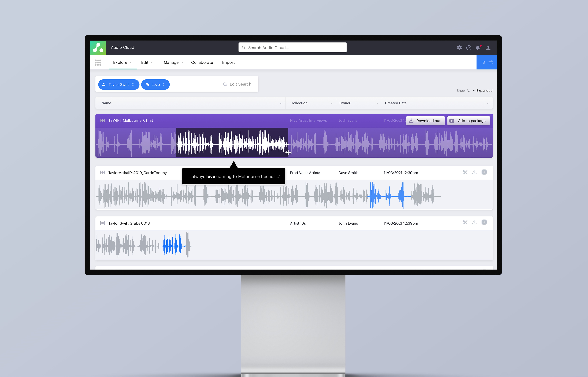588x377 pixels.
Task: Expand the Show As Expanded dropdown
Action: pos(474,91)
